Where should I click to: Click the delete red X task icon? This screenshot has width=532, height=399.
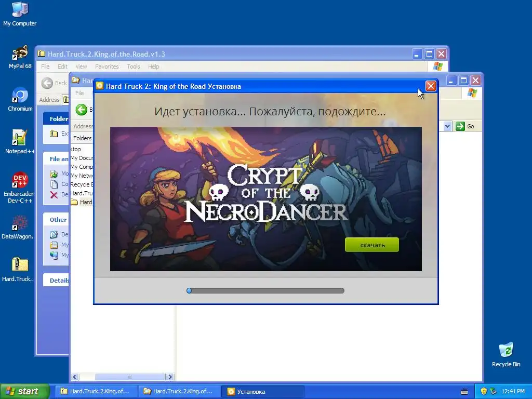click(x=54, y=195)
